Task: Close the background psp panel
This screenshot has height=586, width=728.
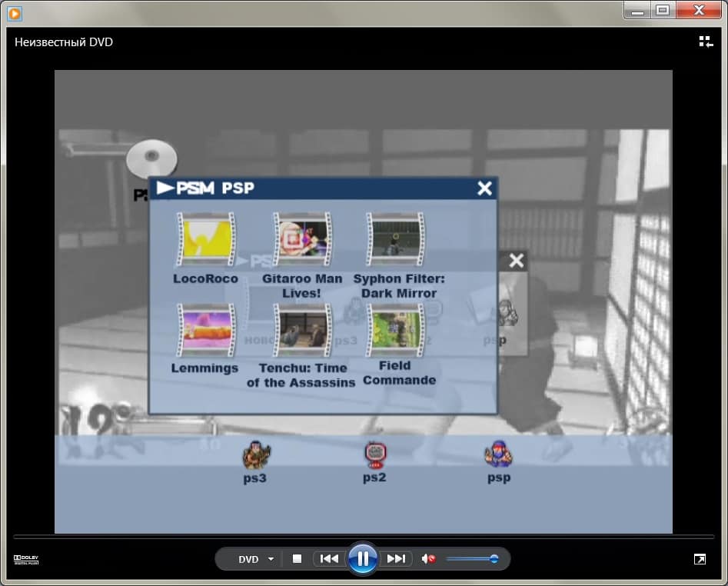Action: click(517, 261)
